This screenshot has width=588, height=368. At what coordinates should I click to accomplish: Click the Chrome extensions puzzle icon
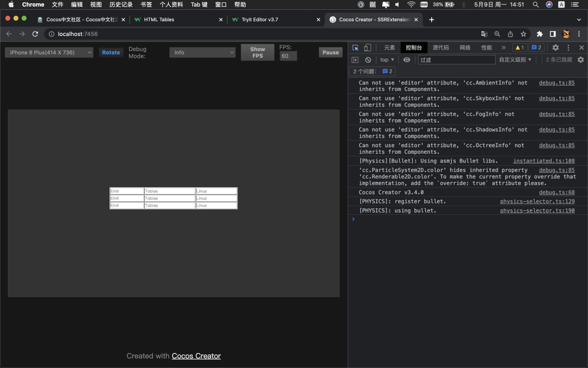point(540,34)
